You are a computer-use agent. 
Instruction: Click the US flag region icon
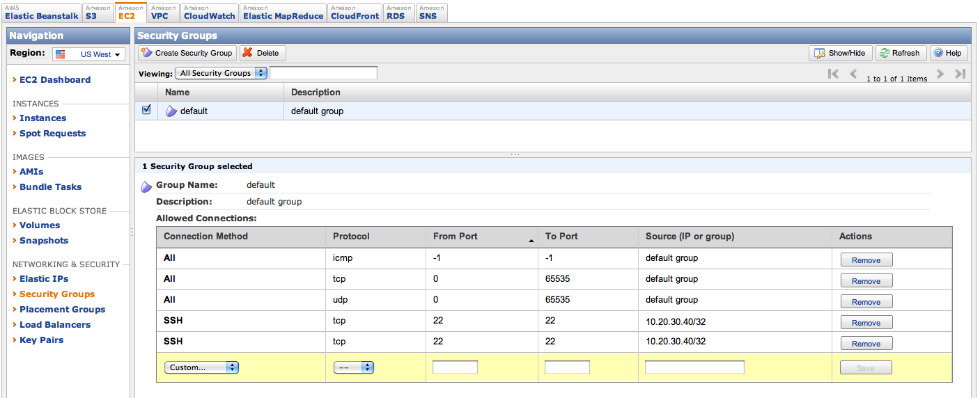[x=61, y=54]
